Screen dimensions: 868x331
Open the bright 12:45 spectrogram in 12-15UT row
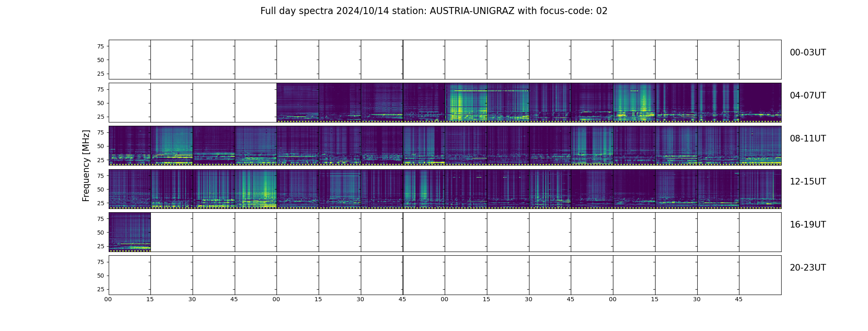pyautogui.click(x=256, y=189)
